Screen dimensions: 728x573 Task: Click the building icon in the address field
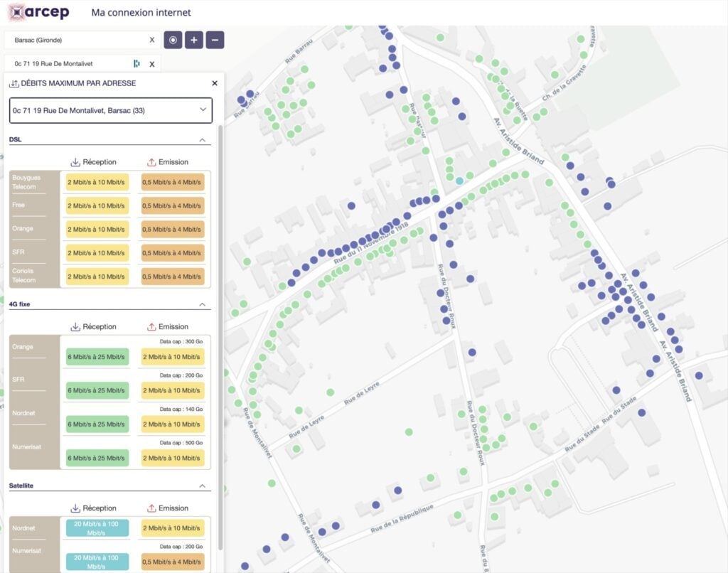coord(136,63)
